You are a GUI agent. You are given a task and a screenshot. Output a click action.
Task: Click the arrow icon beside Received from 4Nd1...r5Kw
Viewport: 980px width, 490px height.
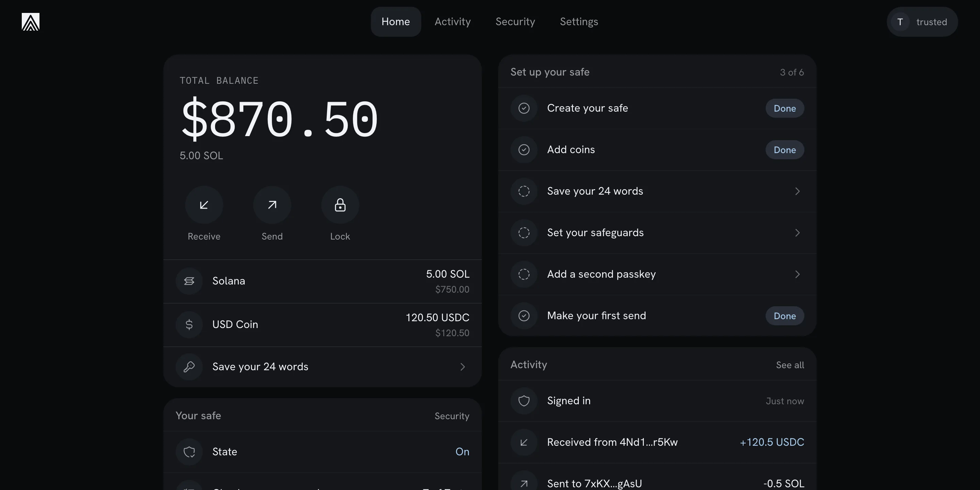[524, 442]
